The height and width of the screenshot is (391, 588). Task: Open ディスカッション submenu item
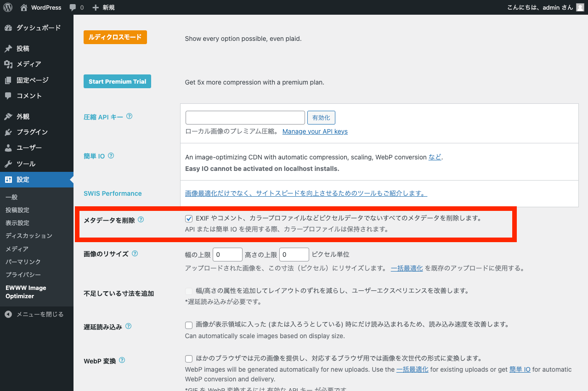[x=29, y=236]
